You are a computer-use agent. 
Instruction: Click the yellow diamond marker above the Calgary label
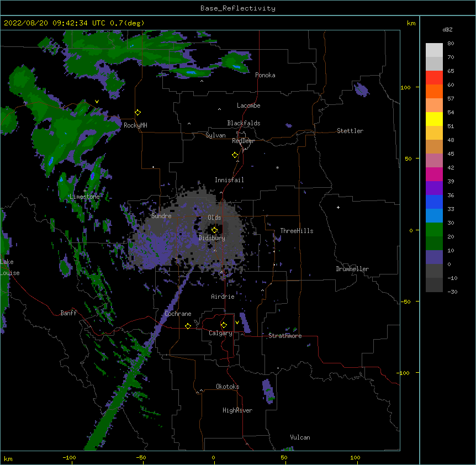224,325
